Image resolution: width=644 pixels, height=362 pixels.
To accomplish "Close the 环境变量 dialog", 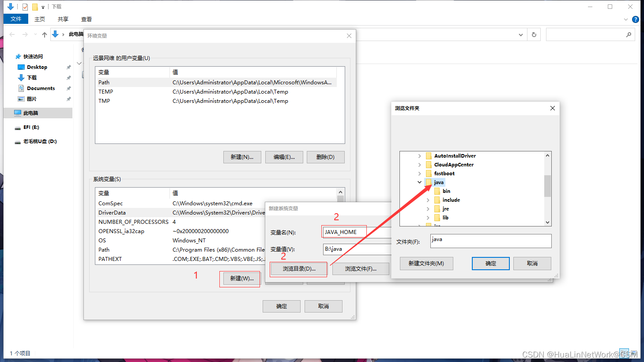I will tap(349, 36).
